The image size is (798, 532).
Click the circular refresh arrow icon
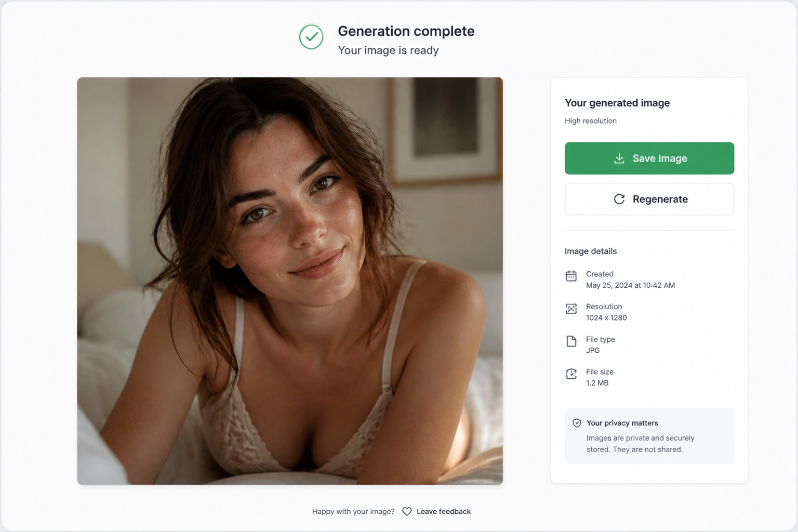(619, 199)
